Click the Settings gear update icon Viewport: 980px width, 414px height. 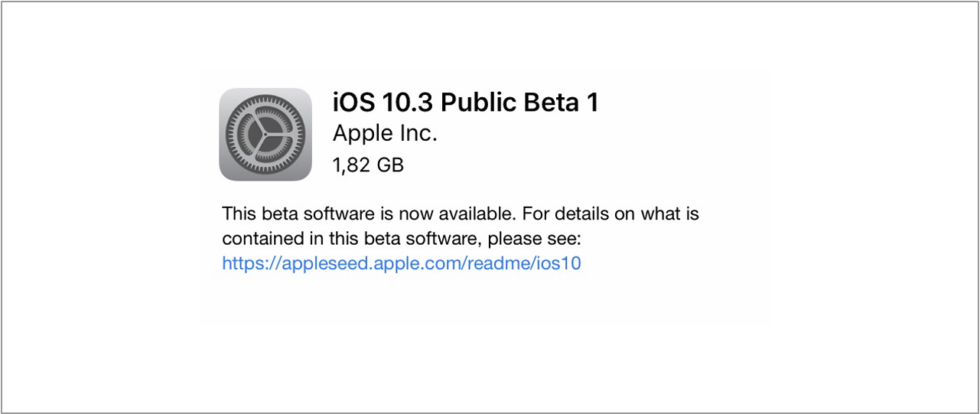click(265, 135)
